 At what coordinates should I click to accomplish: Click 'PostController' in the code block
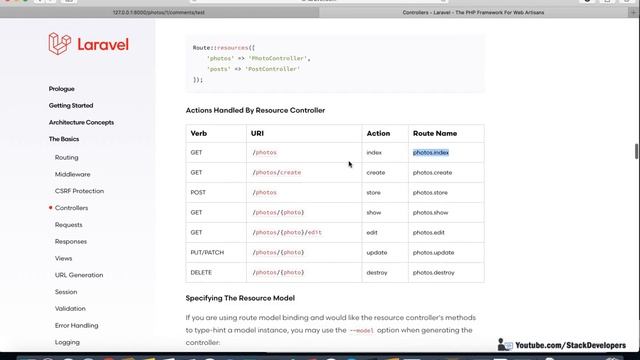click(x=272, y=69)
